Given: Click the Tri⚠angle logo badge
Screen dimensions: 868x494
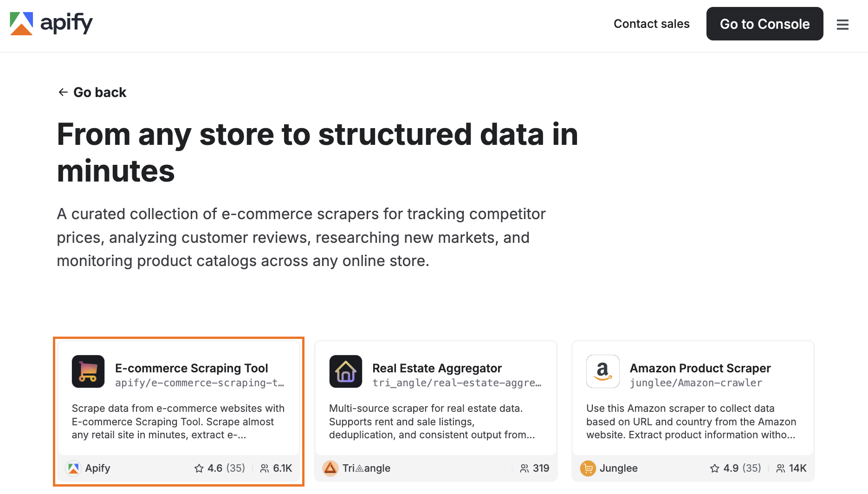Looking at the screenshot, I should click(330, 468).
